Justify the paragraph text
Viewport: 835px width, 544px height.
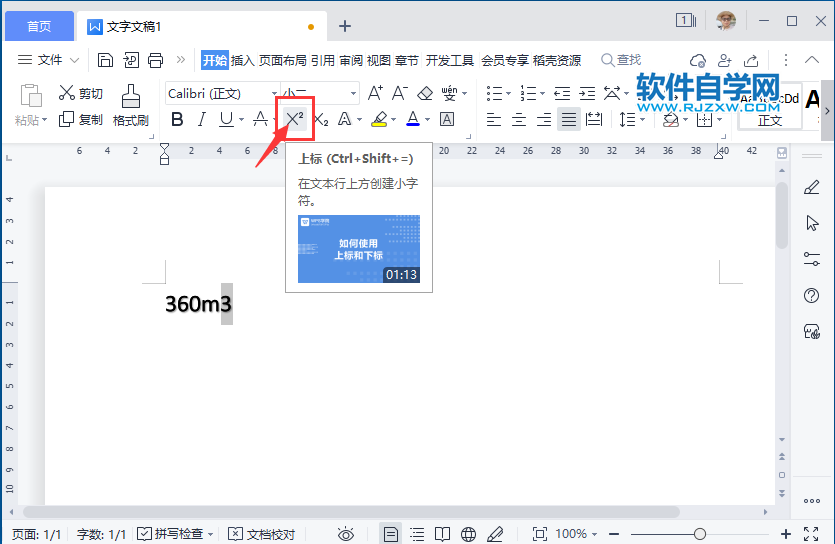pyautogui.click(x=569, y=119)
